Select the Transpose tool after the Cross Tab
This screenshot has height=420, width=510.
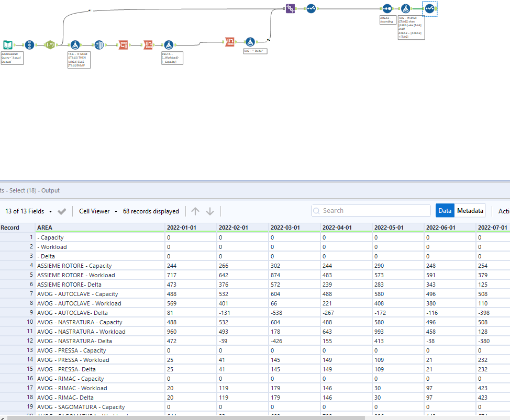point(148,44)
